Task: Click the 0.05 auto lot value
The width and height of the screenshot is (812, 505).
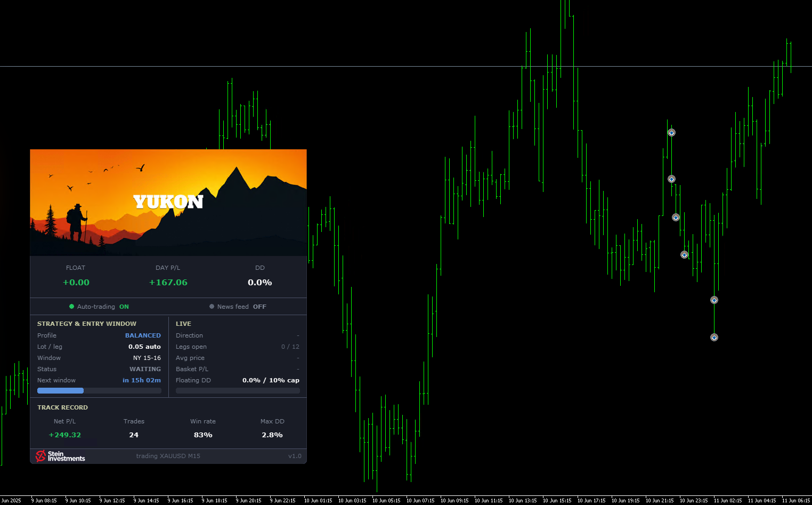Action: (144, 347)
